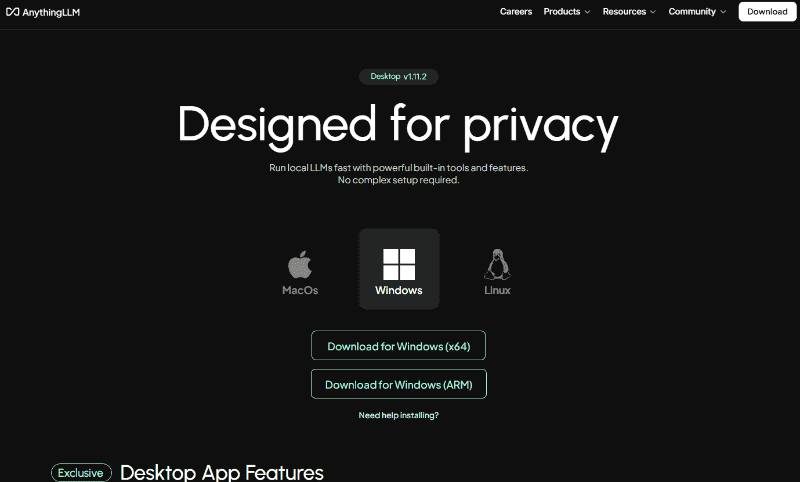Image resolution: width=800 pixels, height=482 pixels.
Task: Open the Products menu
Action: (562, 12)
